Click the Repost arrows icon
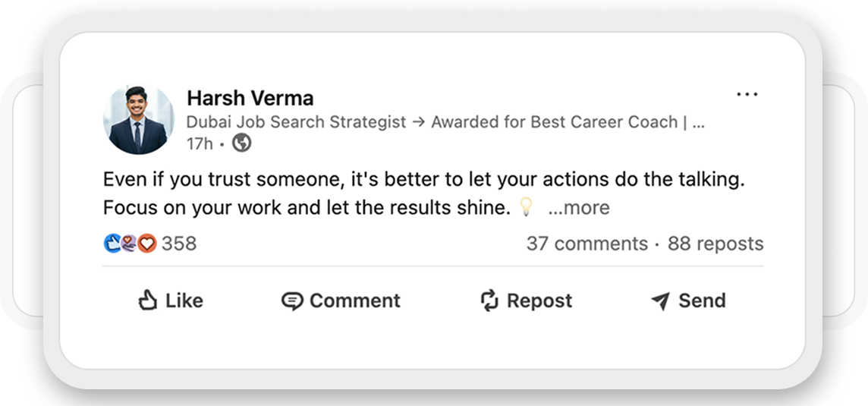Screen dimensions: 868x406 [489, 301]
